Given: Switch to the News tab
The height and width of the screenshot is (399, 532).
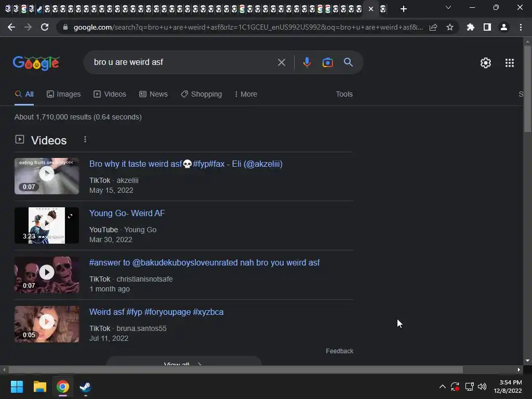Looking at the screenshot, I should click(153, 95).
